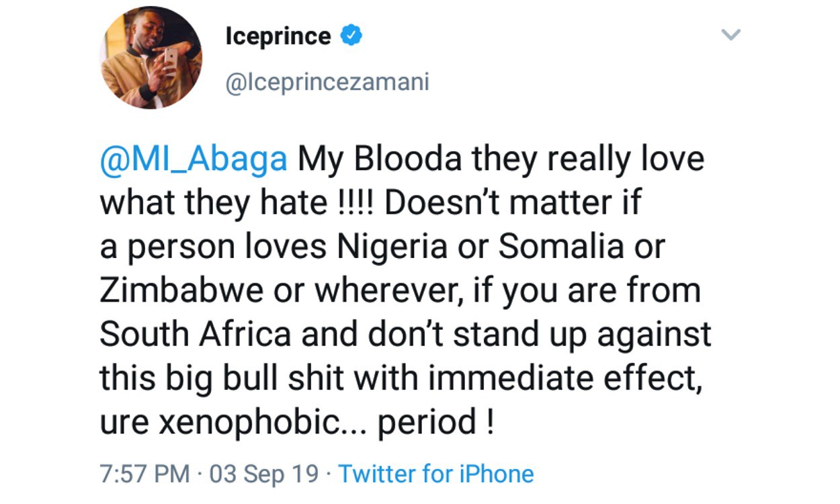Open the @MI_Abaga mention
Image resolution: width=840 pixels, height=504 pixels.
(x=194, y=160)
